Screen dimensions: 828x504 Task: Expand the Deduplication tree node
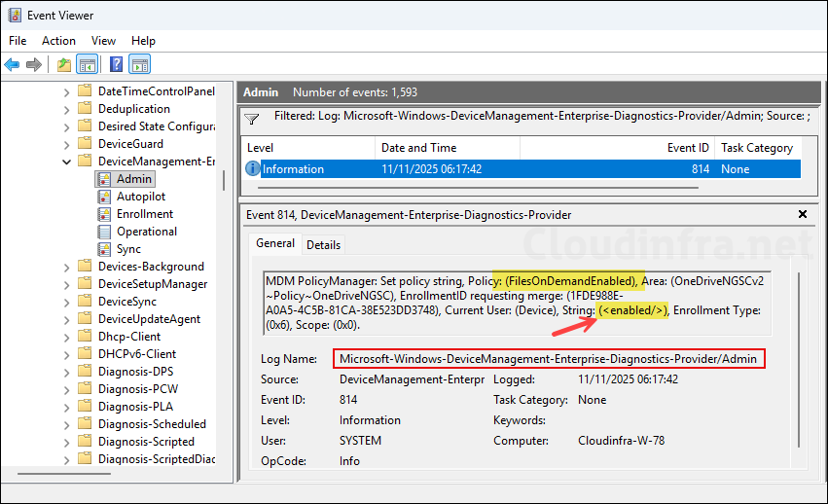point(66,110)
